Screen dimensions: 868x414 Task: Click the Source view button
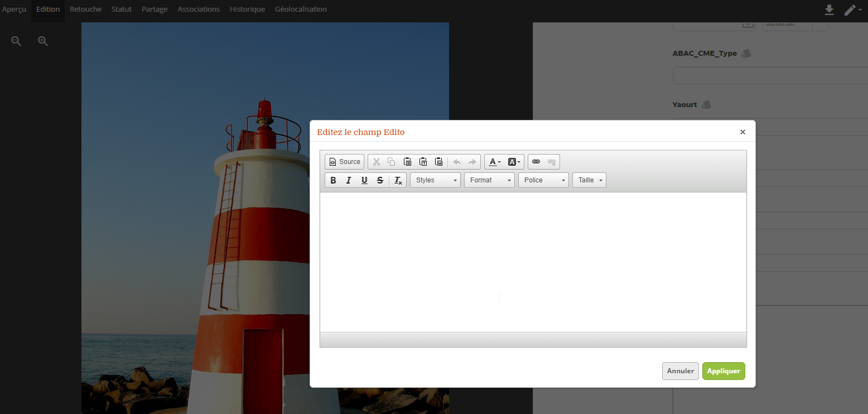click(x=344, y=162)
